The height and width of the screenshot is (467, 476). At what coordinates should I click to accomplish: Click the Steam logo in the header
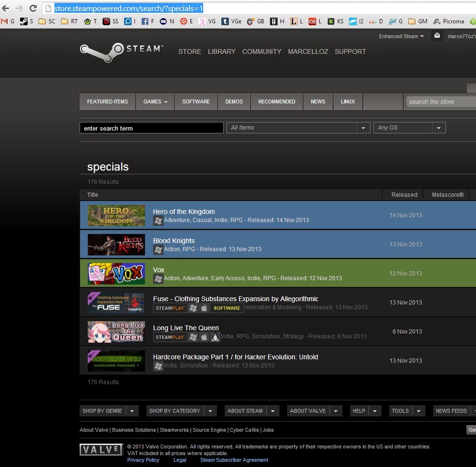[122, 52]
